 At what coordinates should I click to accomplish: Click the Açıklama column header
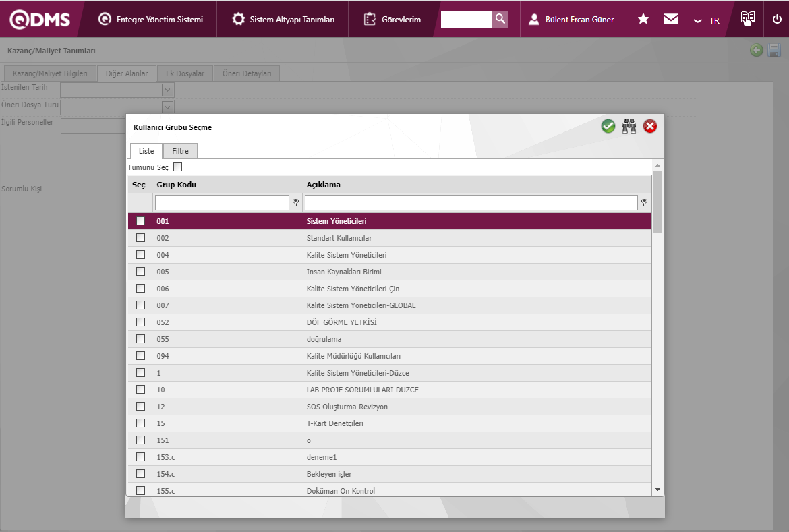click(324, 185)
